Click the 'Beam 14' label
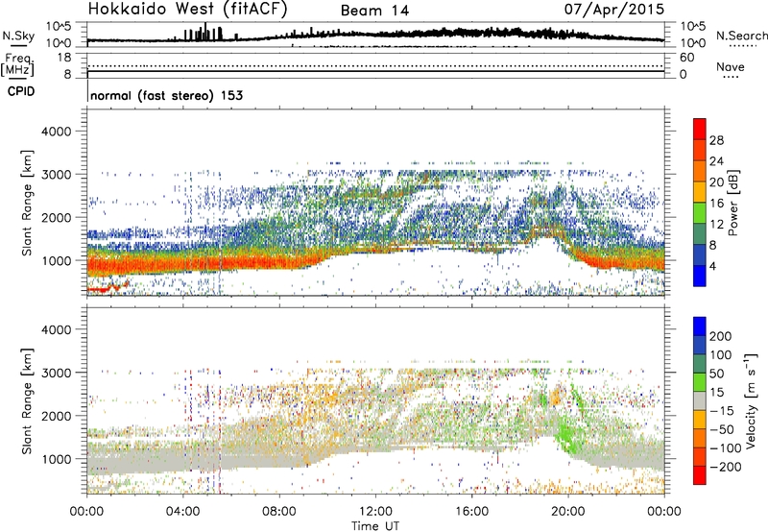 [374, 11]
